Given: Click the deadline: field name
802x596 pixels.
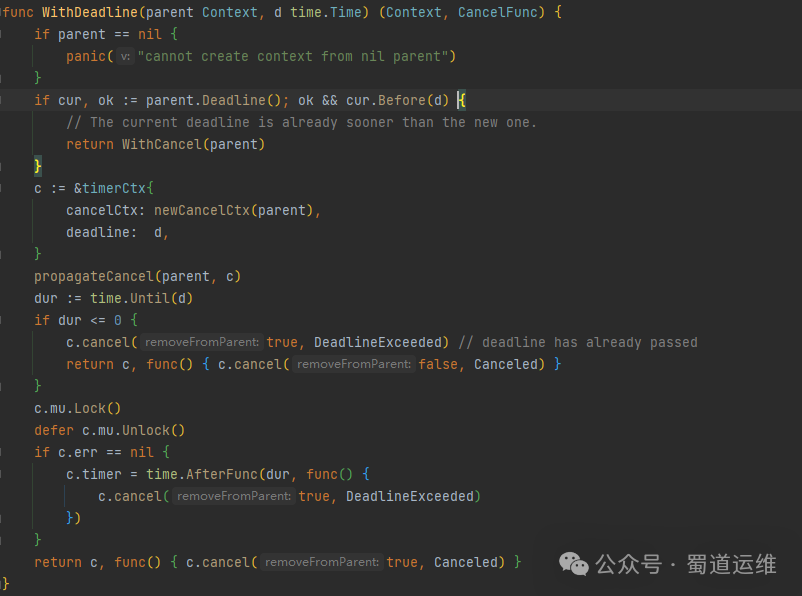Looking at the screenshot, I should (101, 232).
